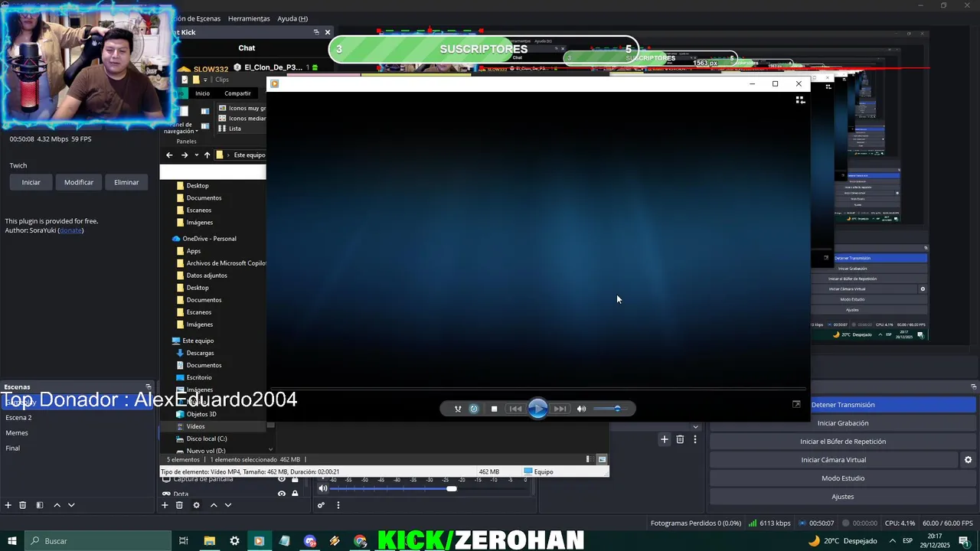Open the donate link
Viewport: 980px width, 551px height.
point(70,230)
